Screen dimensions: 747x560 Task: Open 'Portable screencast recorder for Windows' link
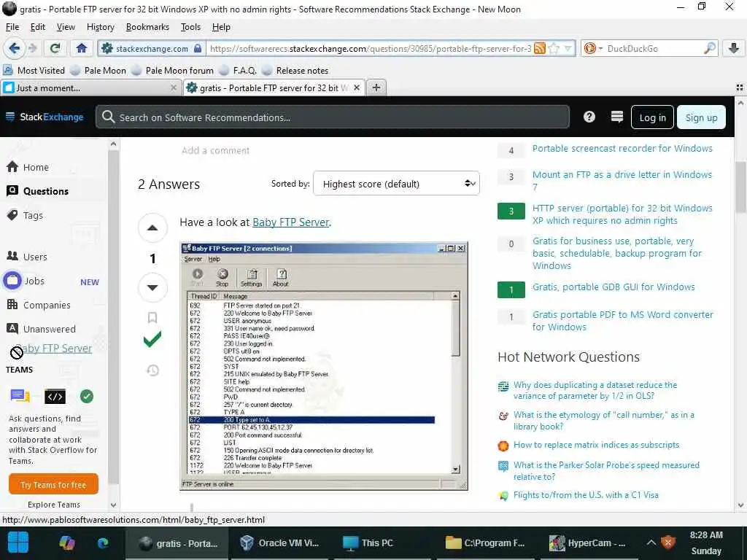[622, 149]
